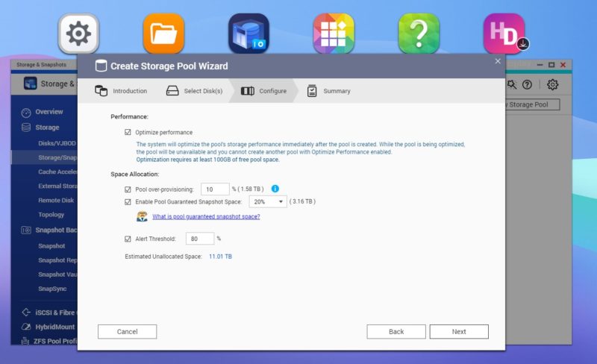Select Disks/VJBOD in the sidebar

(57, 143)
